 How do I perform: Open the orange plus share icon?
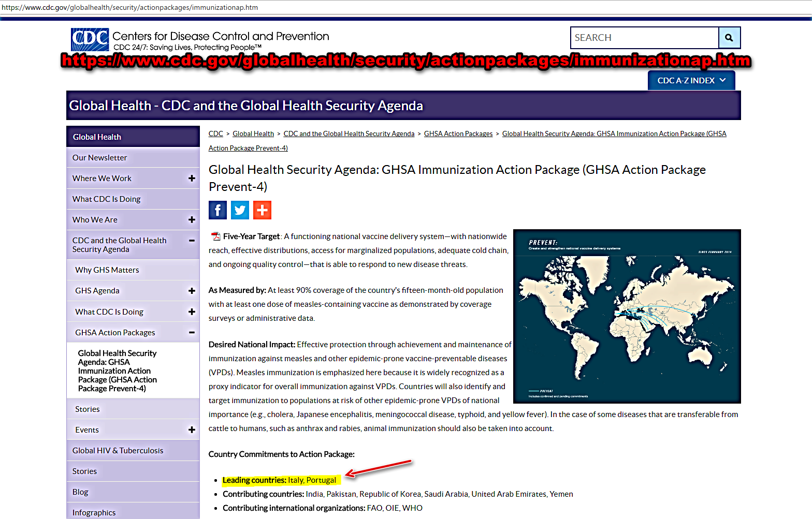(x=262, y=210)
